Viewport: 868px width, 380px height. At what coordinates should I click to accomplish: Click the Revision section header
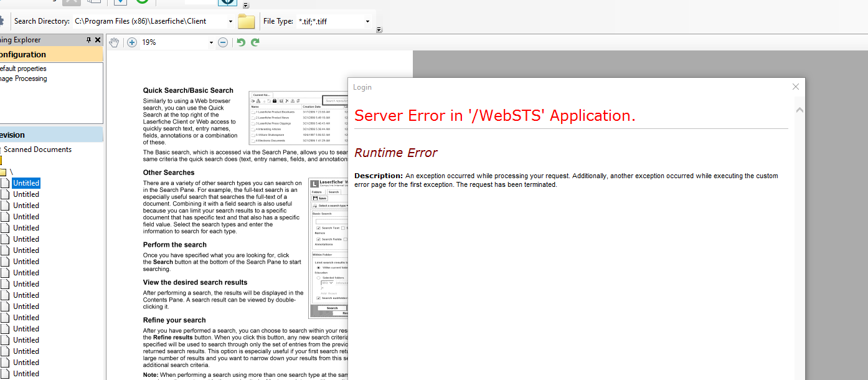(52, 135)
